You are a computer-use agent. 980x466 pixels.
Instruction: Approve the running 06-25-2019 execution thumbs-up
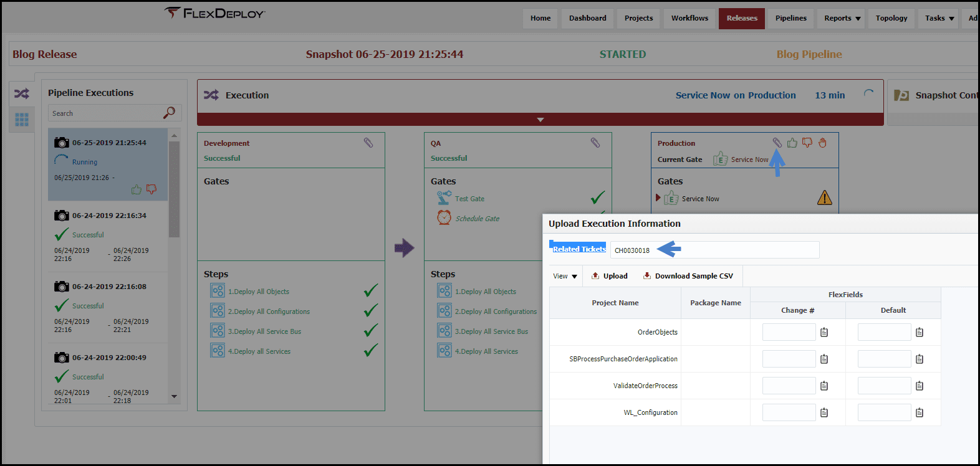point(137,189)
